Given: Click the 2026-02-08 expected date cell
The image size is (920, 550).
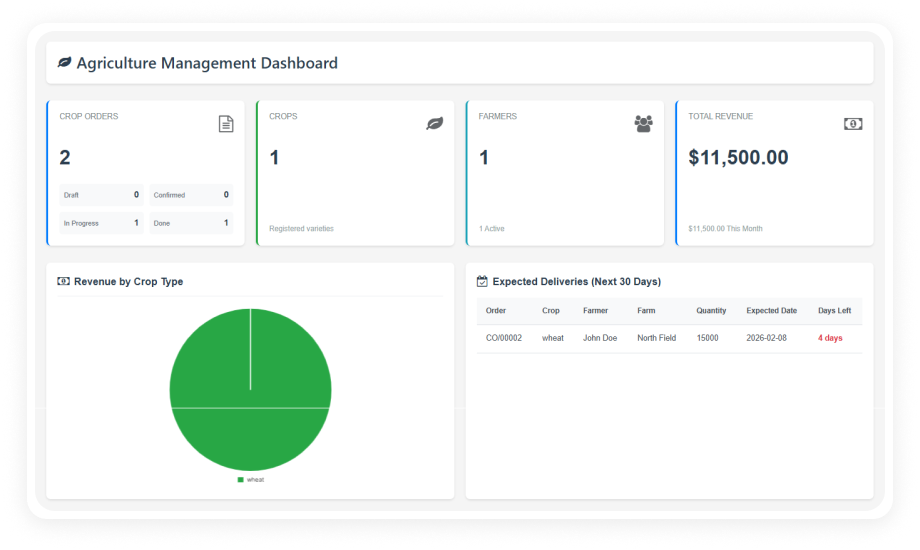Looking at the screenshot, I should pyautogui.click(x=766, y=338).
